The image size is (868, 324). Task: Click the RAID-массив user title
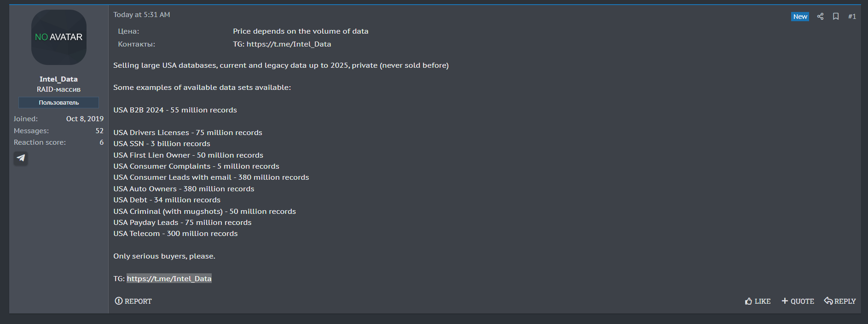point(58,89)
